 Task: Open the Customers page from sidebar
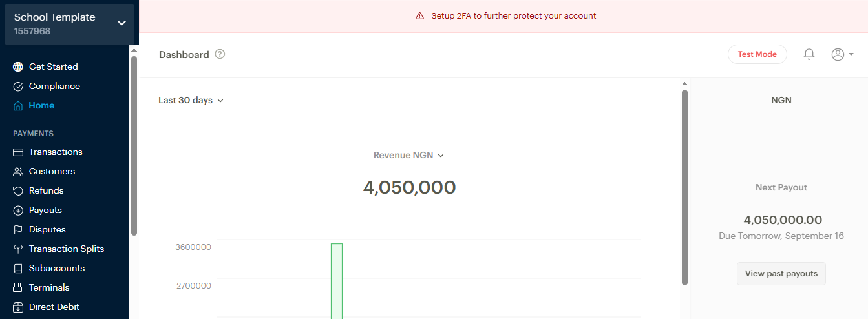pyautogui.click(x=52, y=171)
